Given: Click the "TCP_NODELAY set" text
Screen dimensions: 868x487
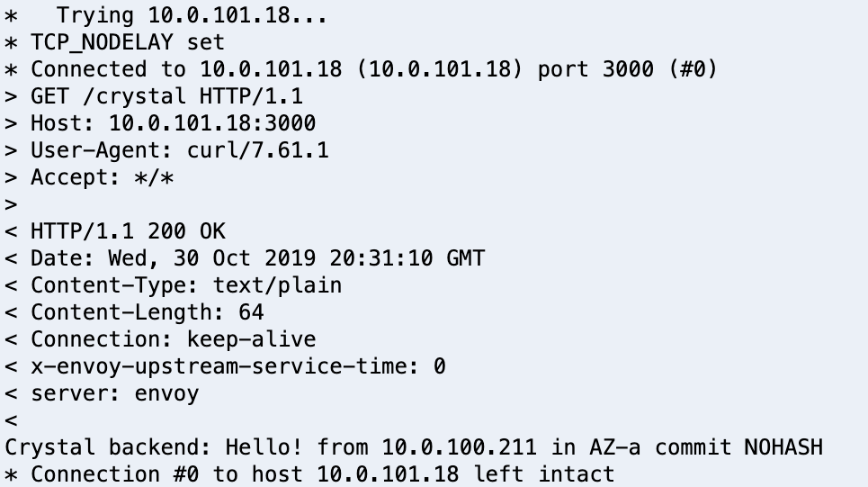Looking at the screenshot, I should tap(128, 42).
